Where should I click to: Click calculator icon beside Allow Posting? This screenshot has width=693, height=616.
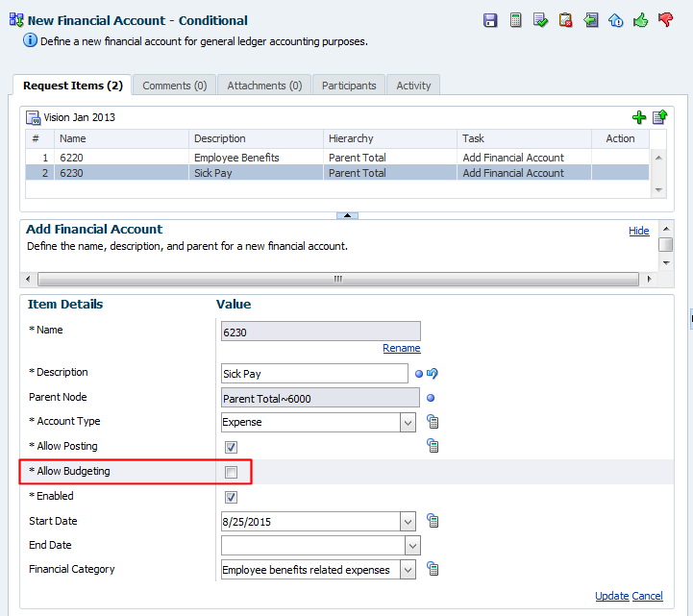coord(433,446)
